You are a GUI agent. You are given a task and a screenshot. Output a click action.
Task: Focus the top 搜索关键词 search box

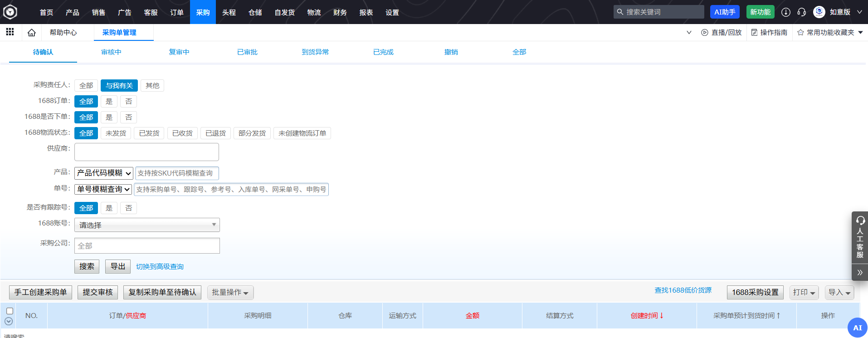pyautogui.click(x=659, y=12)
